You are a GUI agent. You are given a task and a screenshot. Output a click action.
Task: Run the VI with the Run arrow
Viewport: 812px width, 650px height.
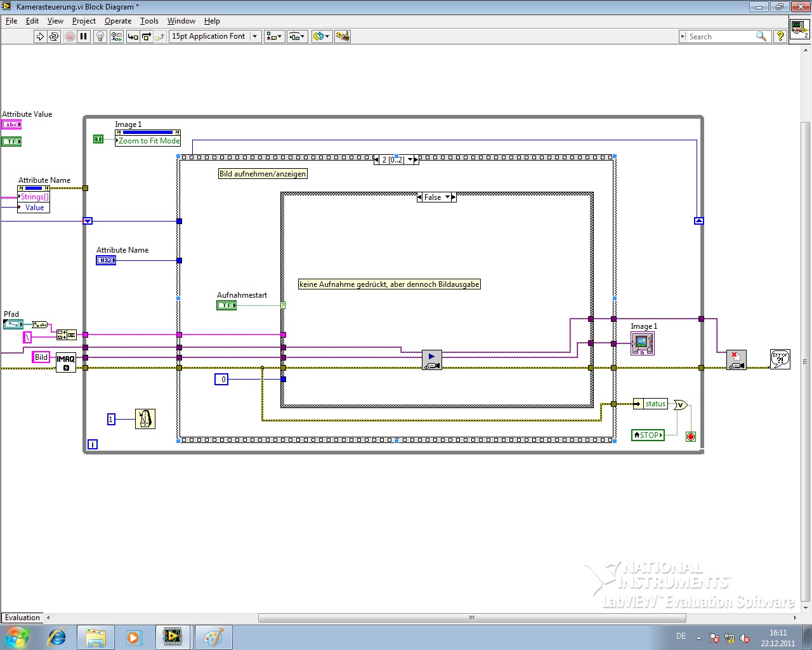click(x=40, y=36)
